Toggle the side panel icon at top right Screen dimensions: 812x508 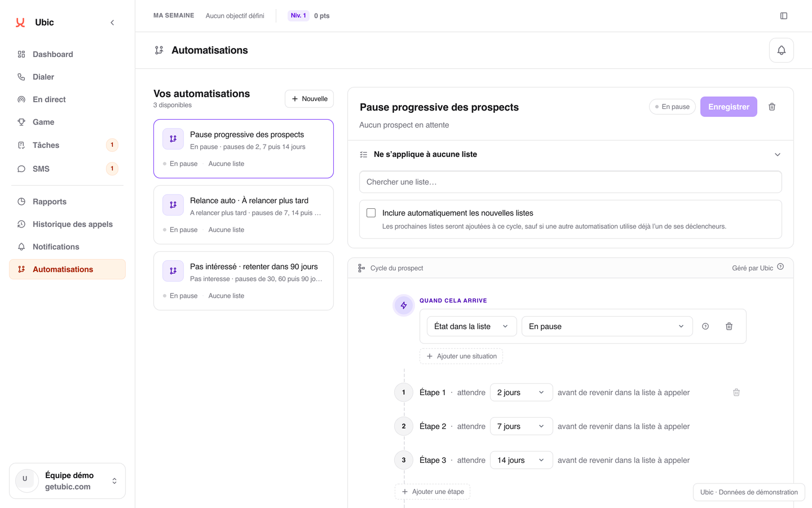click(x=784, y=16)
